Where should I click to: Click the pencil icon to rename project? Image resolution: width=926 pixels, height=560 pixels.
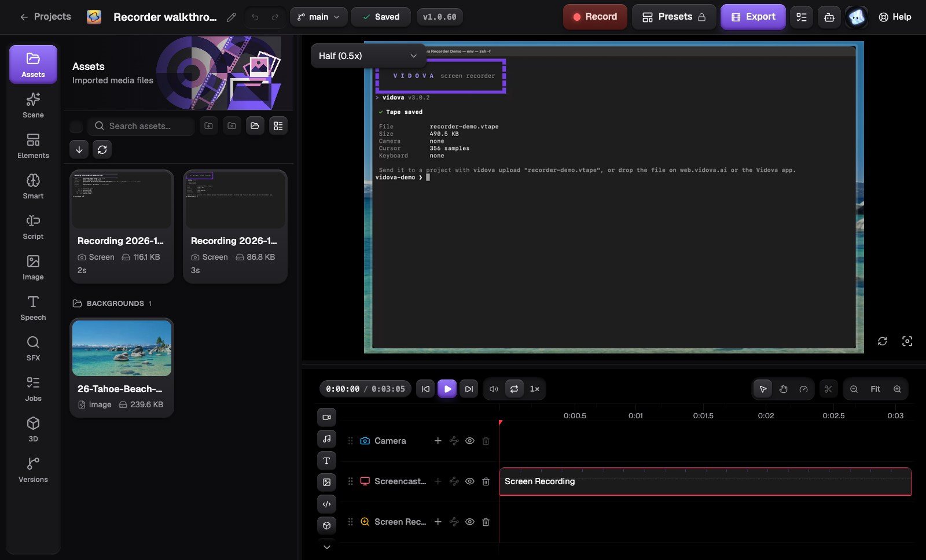(x=231, y=17)
